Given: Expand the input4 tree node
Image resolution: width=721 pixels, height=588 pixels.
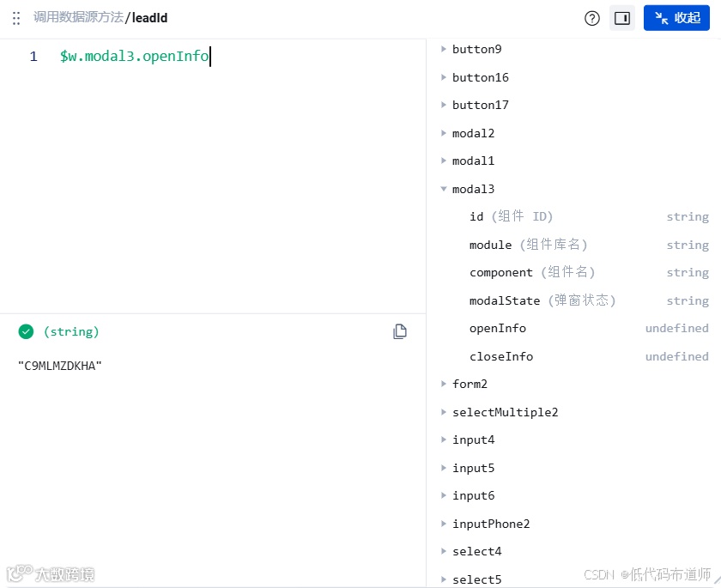Looking at the screenshot, I should coord(443,439).
